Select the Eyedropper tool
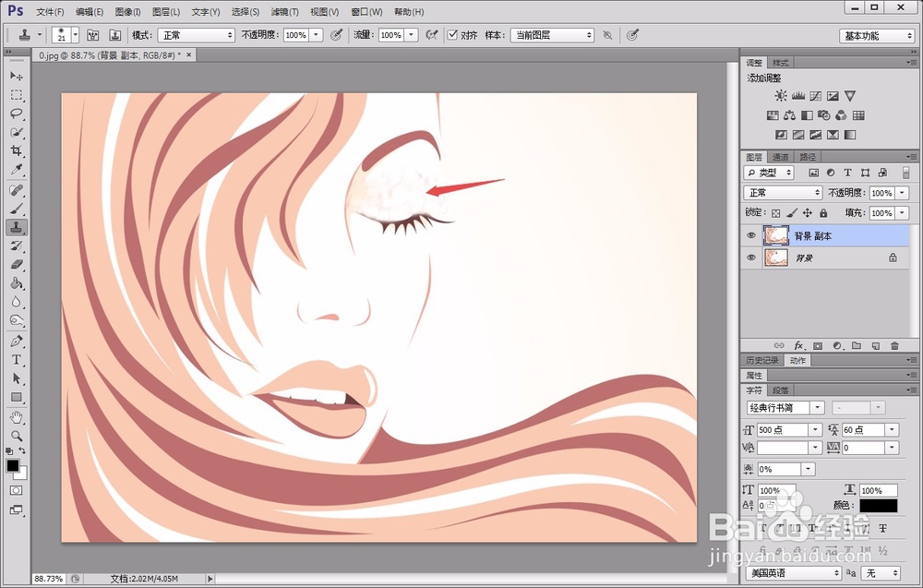 point(17,170)
